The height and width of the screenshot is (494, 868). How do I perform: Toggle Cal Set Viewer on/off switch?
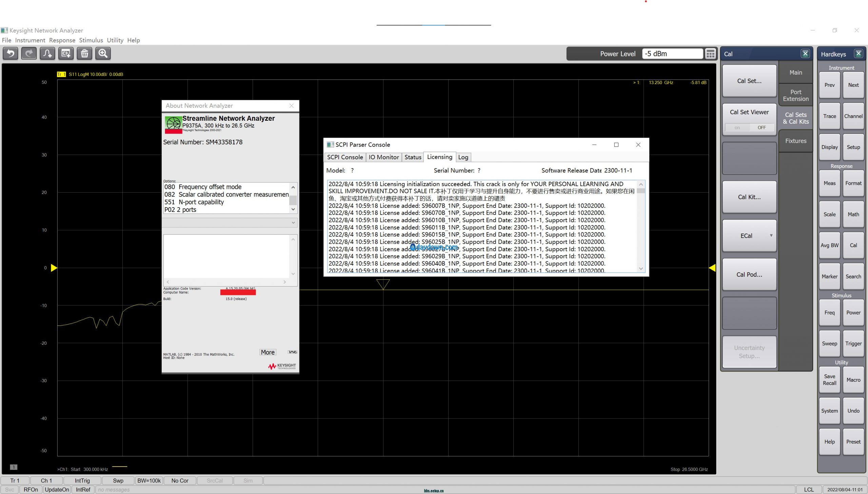coord(749,127)
